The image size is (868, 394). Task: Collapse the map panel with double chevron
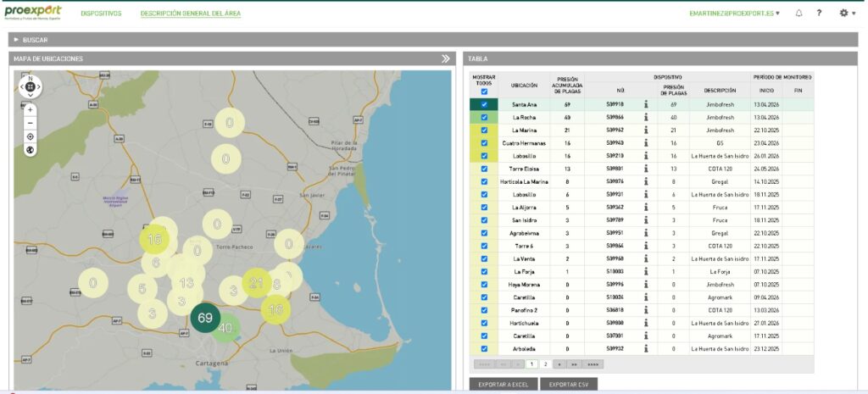[446, 58]
